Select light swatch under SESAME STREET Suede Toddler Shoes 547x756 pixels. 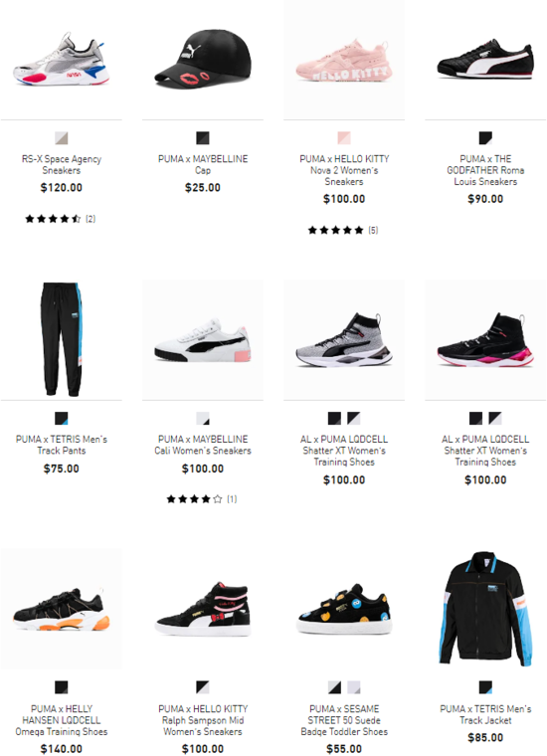(354, 687)
